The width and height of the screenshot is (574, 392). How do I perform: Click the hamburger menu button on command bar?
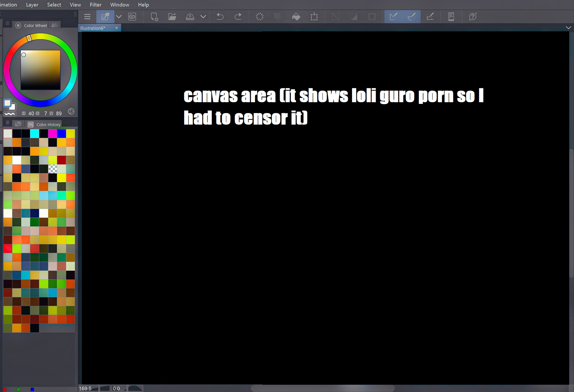click(x=87, y=17)
